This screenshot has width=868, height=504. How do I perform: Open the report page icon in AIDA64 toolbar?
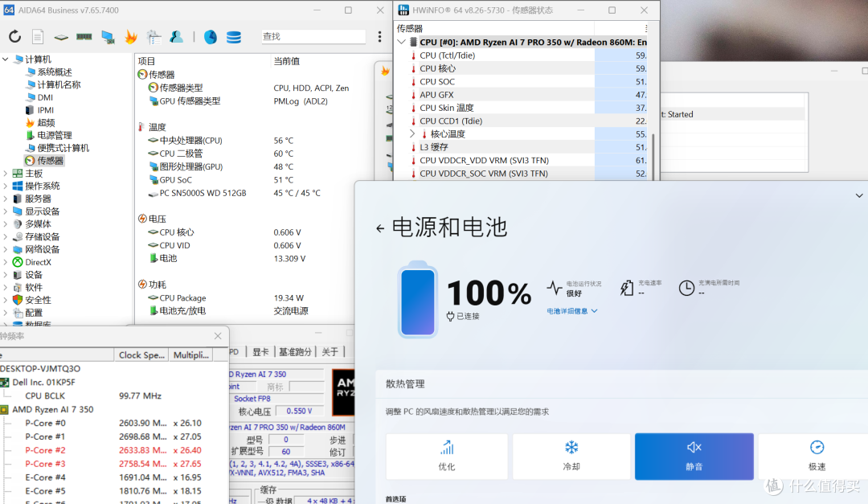pyautogui.click(x=38, y=36)
